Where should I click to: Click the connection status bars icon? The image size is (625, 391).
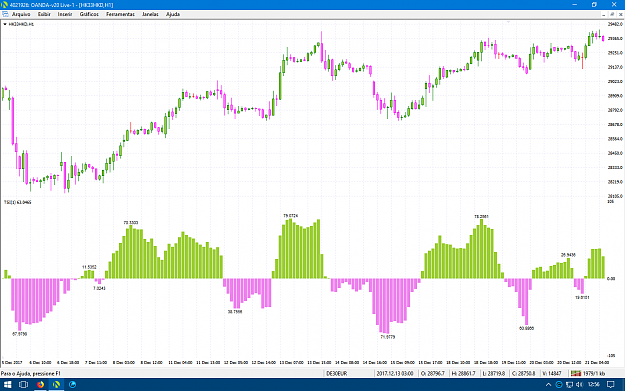pos(576,373)
